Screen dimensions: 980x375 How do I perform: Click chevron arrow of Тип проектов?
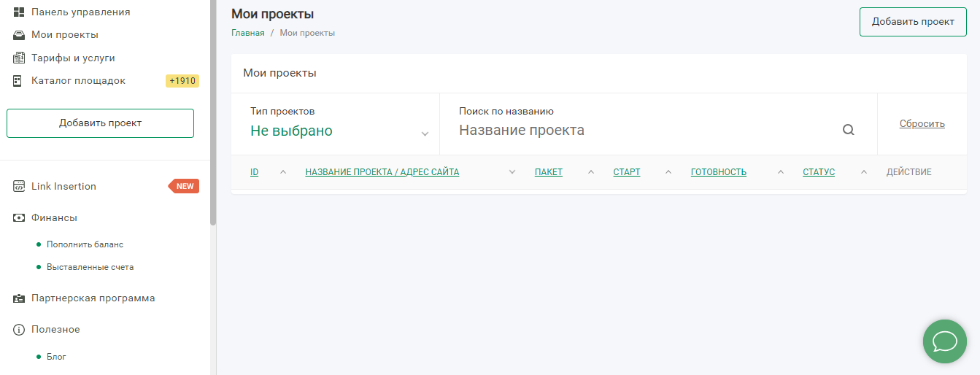(425, 134)
